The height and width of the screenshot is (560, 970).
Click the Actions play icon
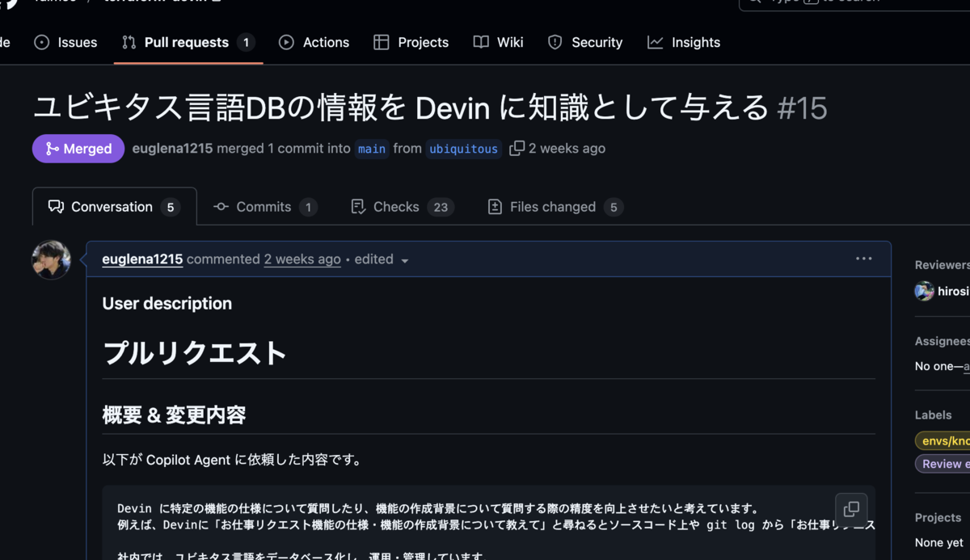286,42
